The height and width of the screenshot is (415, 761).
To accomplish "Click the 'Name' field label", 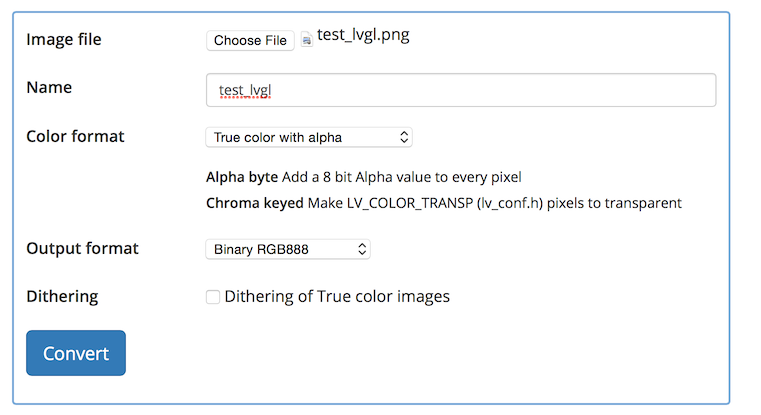I will click(x=49, y=87).
